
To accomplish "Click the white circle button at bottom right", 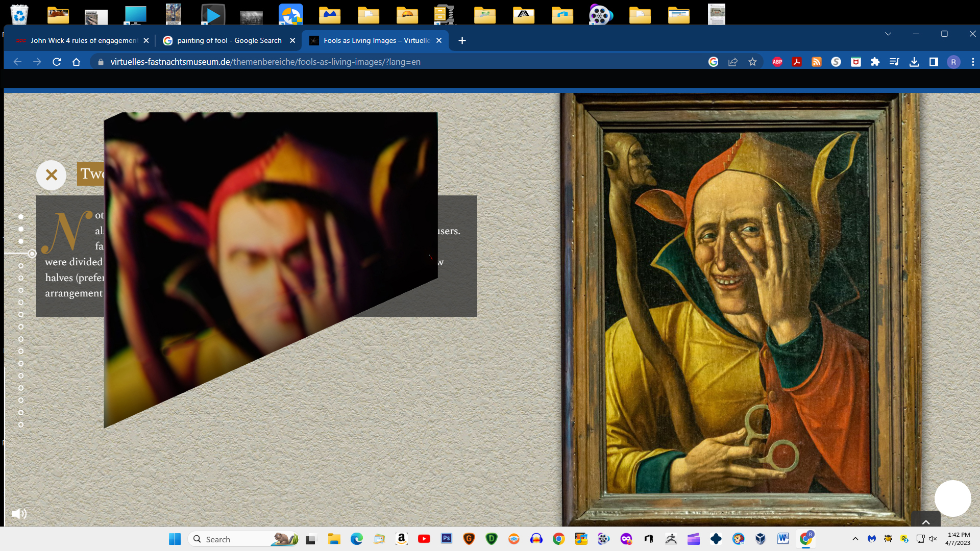I will point(952,498).
